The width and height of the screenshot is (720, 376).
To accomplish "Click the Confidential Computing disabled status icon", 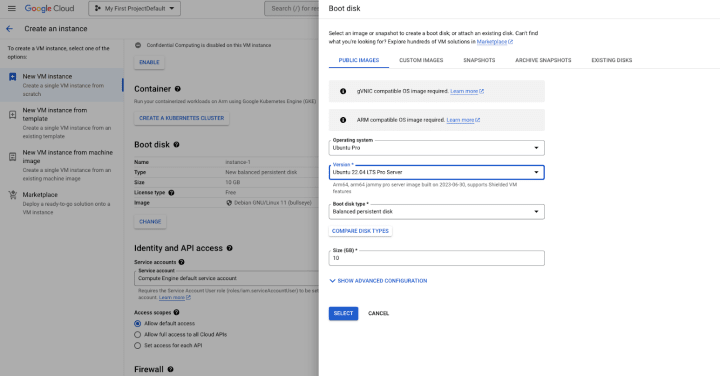I will click(138, 45).
